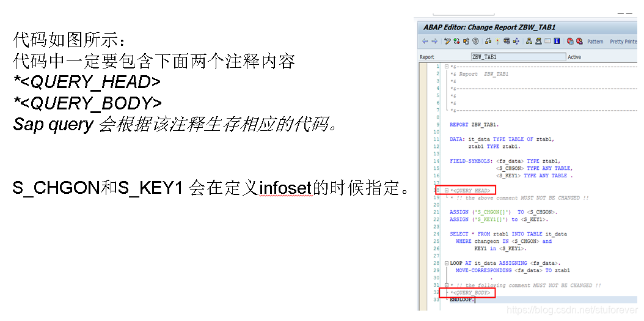Click the Report name field ZBW_TAB1
The image size is (644, 321).
point(518,57)
